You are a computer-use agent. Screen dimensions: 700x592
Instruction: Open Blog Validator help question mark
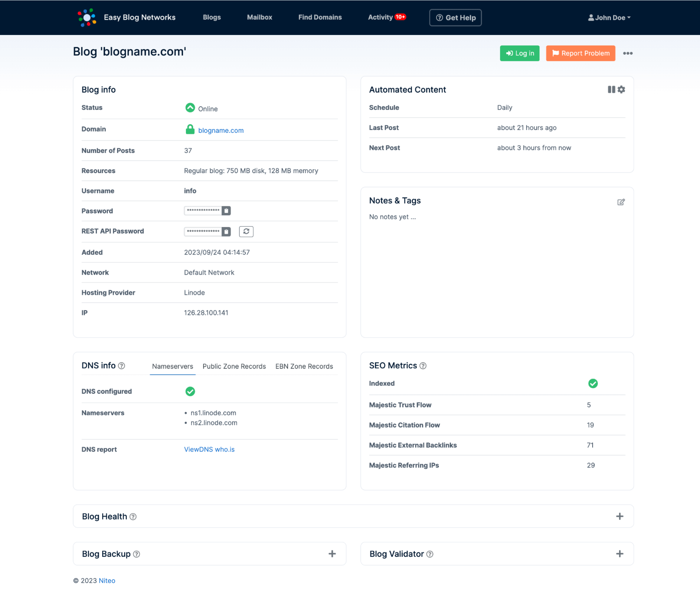[x=430, y=554]
